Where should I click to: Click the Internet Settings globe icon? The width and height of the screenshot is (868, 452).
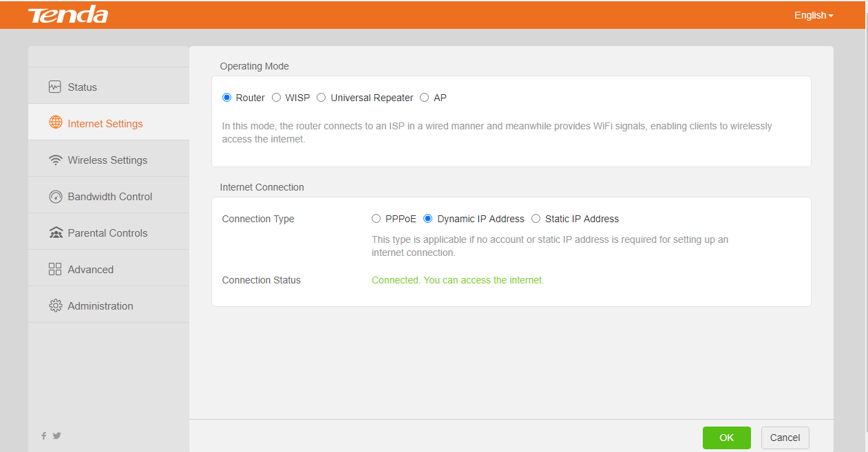click(56, 123)
